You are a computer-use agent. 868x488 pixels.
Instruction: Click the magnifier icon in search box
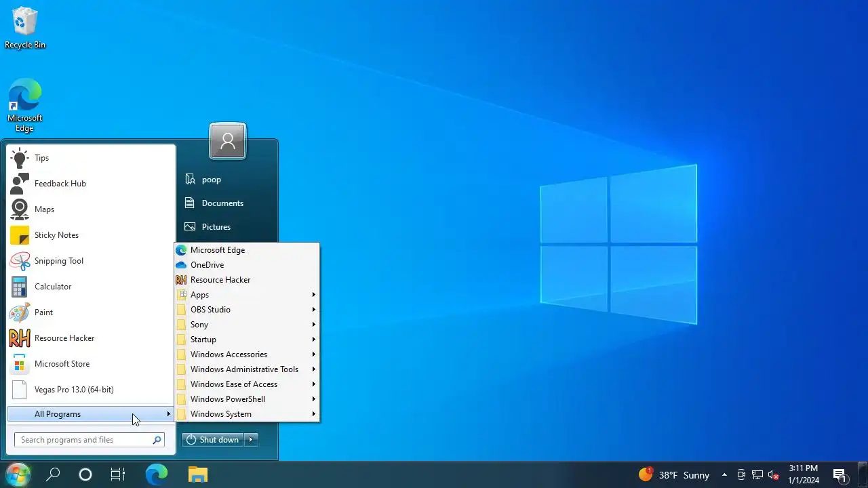[157, 440]
